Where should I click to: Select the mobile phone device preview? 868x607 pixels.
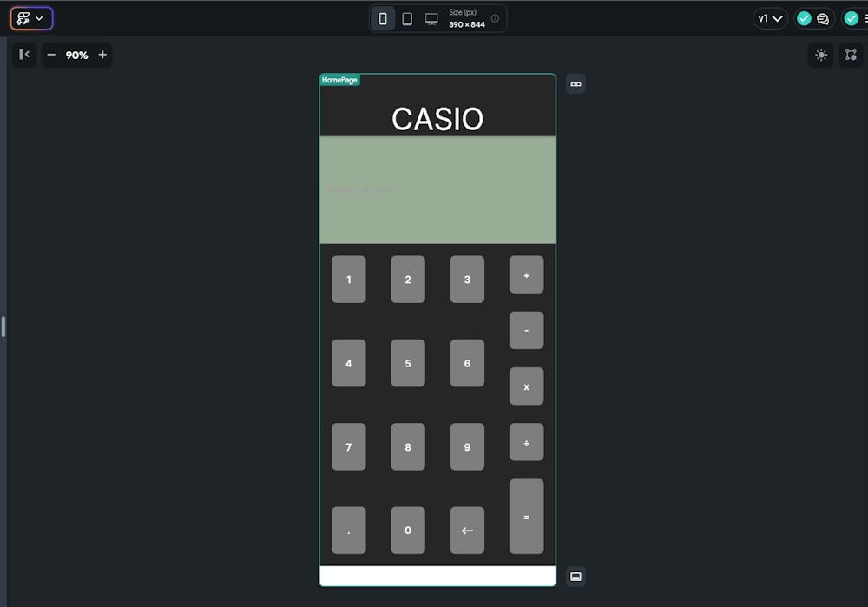[383, 19]
